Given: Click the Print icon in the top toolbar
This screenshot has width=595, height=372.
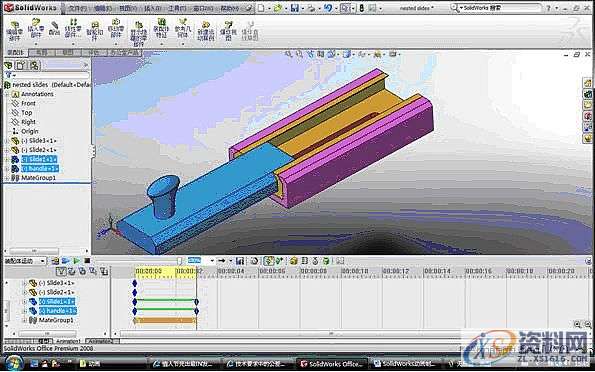Looking at the screenshot, I should pos(311,8).
